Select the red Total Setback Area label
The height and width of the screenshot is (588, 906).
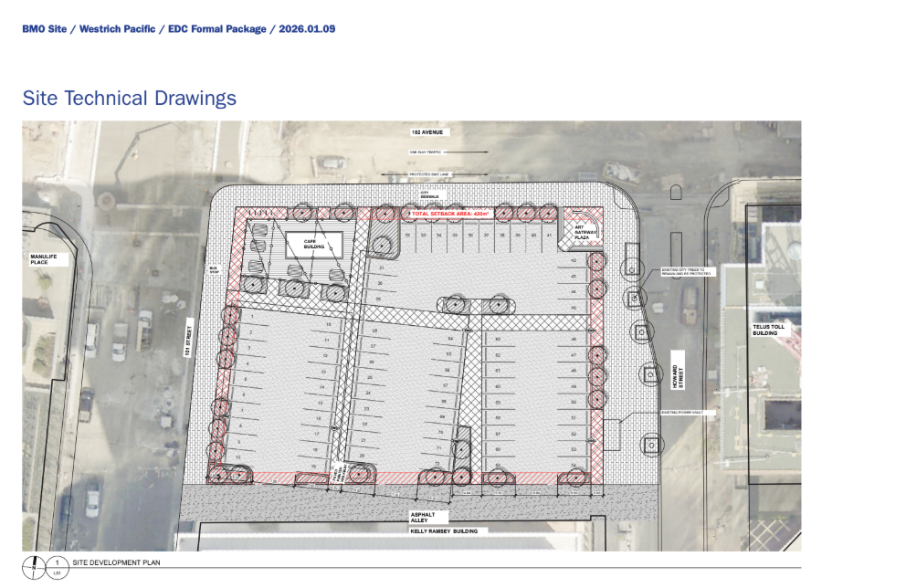click(x=451, y=214)
